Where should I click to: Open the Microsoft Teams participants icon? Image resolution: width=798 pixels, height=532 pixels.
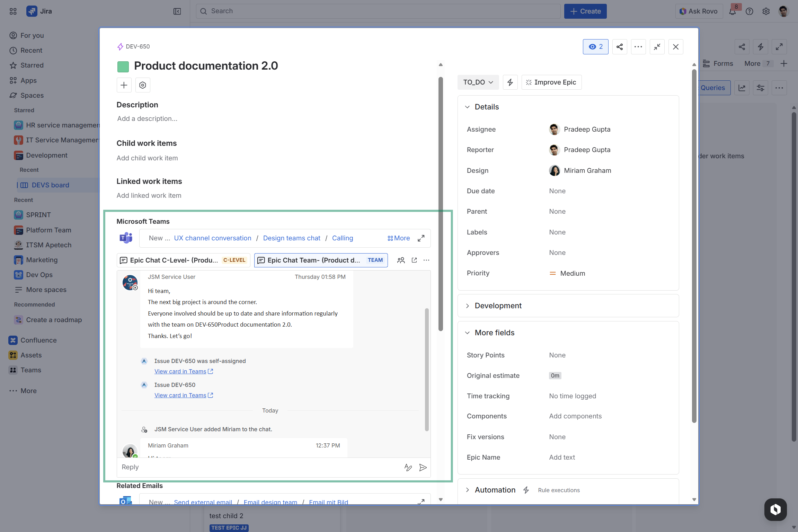tap(401, 260)
